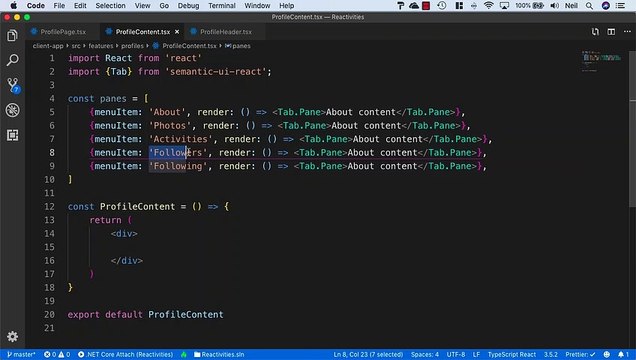This screenshot has width=636, height=360.
Task: Open the macOS Notification Center icon
Action: coord(620,6)
